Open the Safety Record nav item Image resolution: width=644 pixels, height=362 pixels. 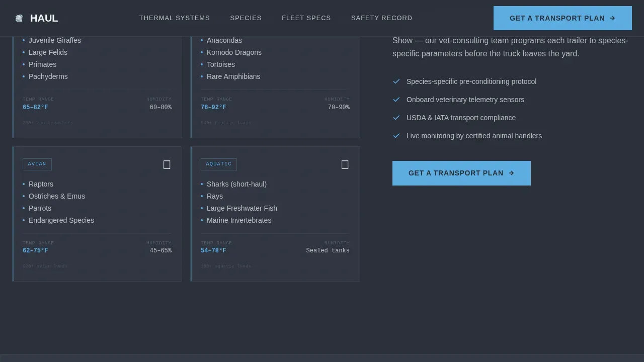[x=382, y=18]
